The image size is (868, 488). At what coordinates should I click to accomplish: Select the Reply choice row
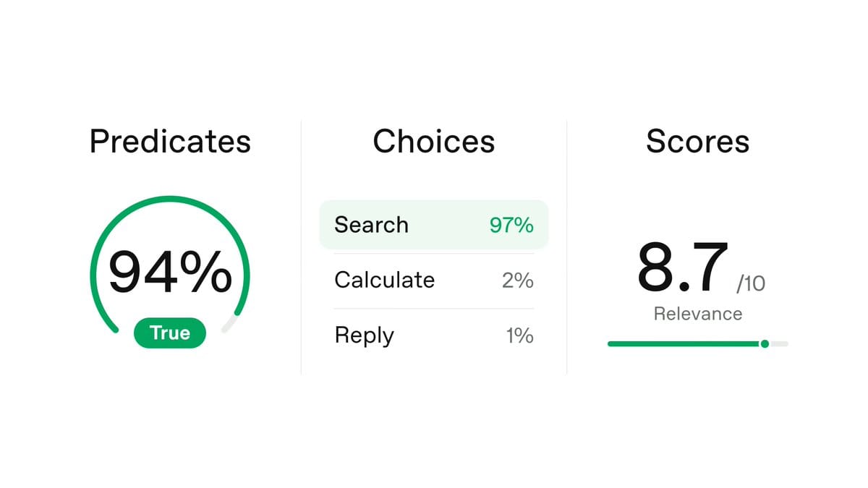[434, 335]
